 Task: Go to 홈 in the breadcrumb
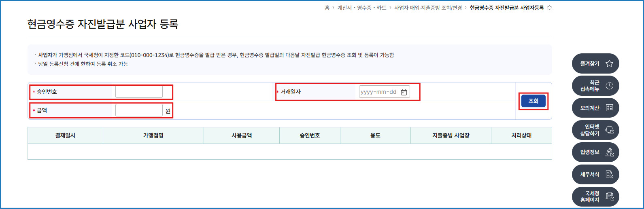327,8
